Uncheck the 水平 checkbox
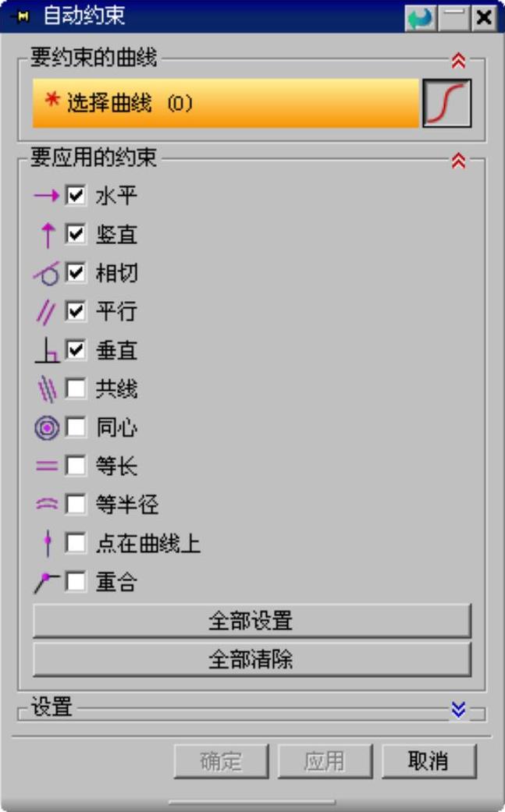 pos(76,196)
